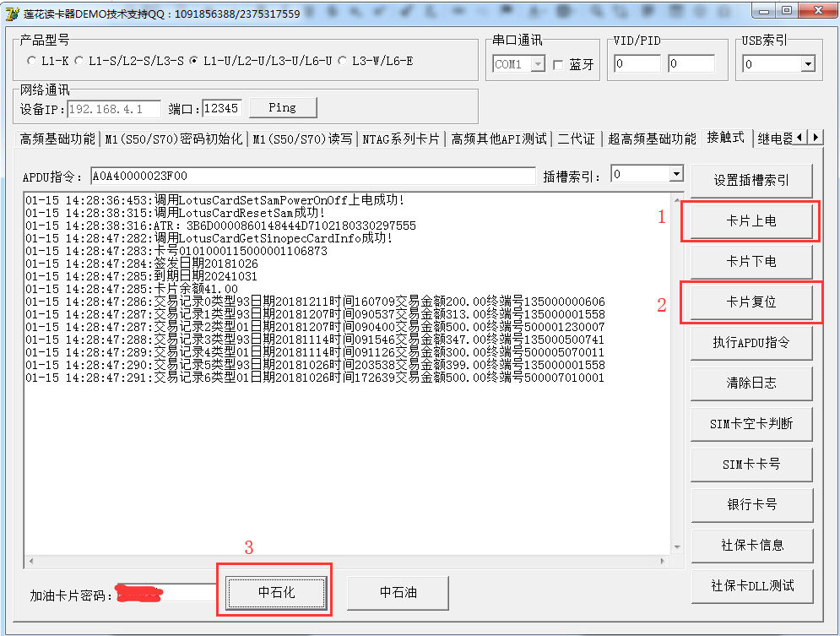
Task: Open the 插槽索引 dropdown
Action: coord(676,174)
